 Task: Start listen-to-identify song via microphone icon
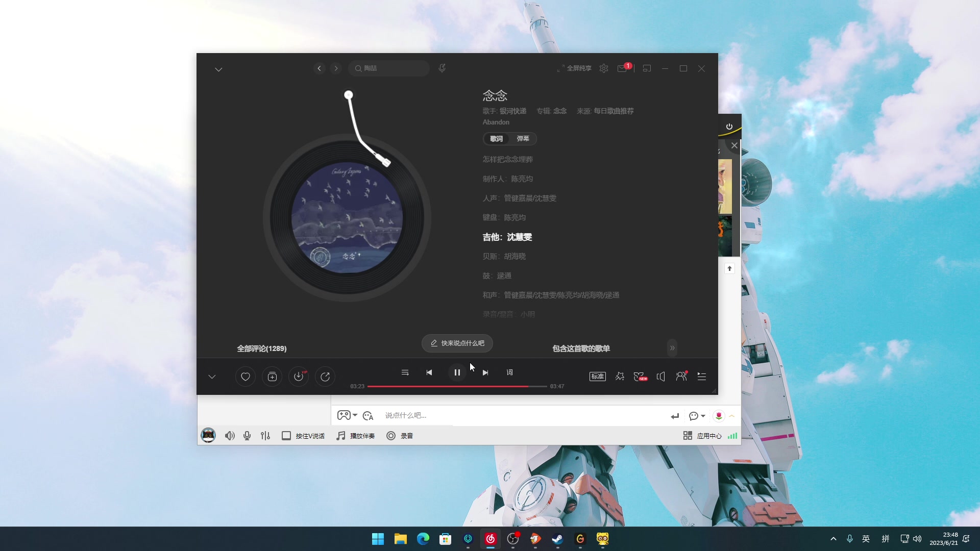coord(442,68)
